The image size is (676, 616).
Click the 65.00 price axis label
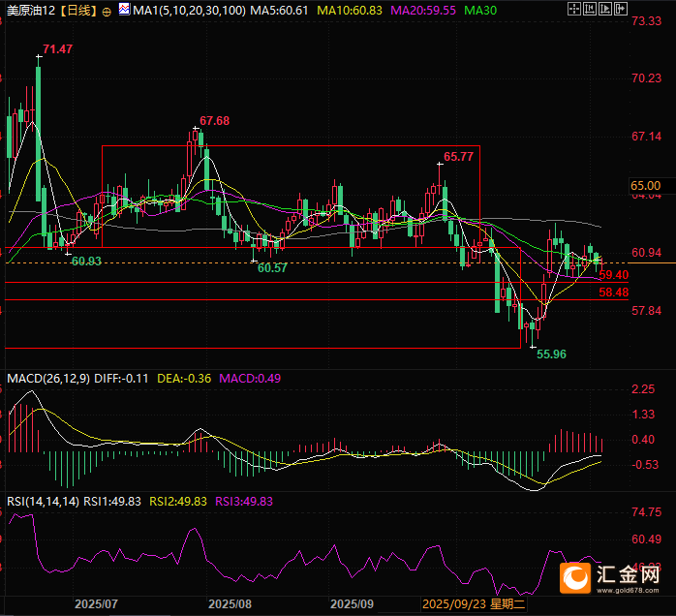pyautogui.click(x=645, y=185)
